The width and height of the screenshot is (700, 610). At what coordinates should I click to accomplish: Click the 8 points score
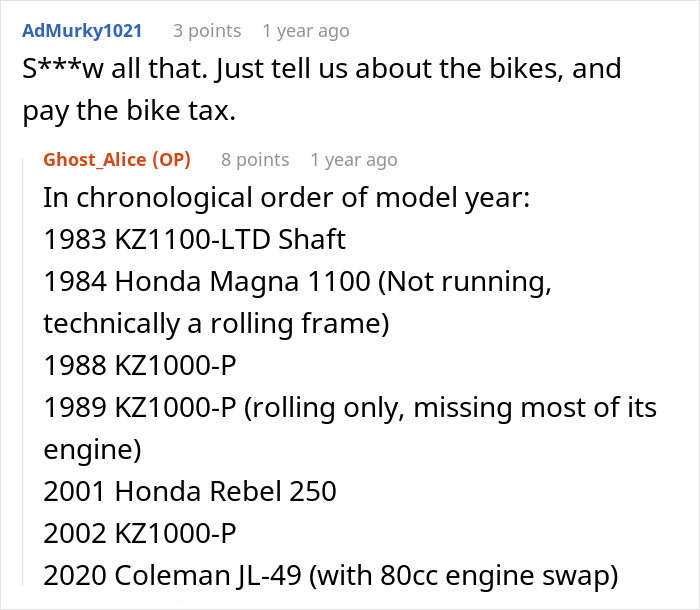pyautogui.click(x=255, y=159)
